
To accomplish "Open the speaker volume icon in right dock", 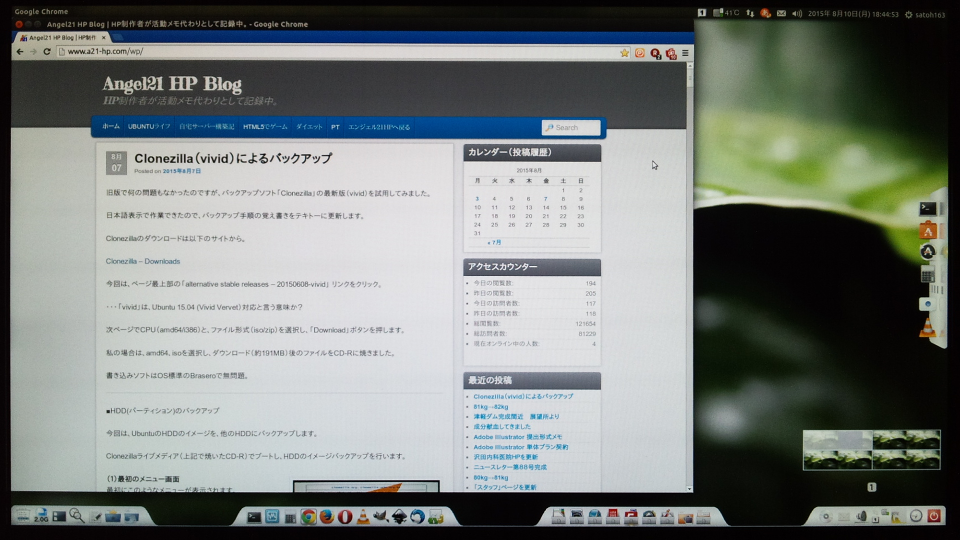I will coord(861,517).
